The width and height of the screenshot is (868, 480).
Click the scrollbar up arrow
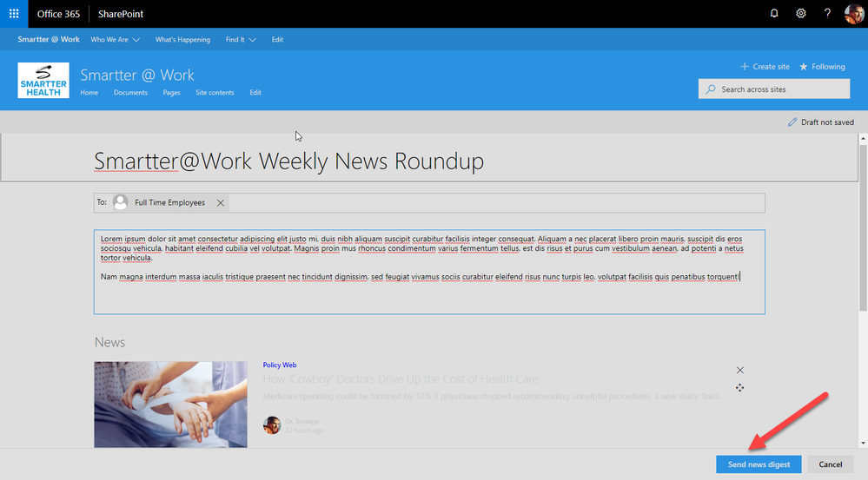pyautogui.click(x=863, y=138)
